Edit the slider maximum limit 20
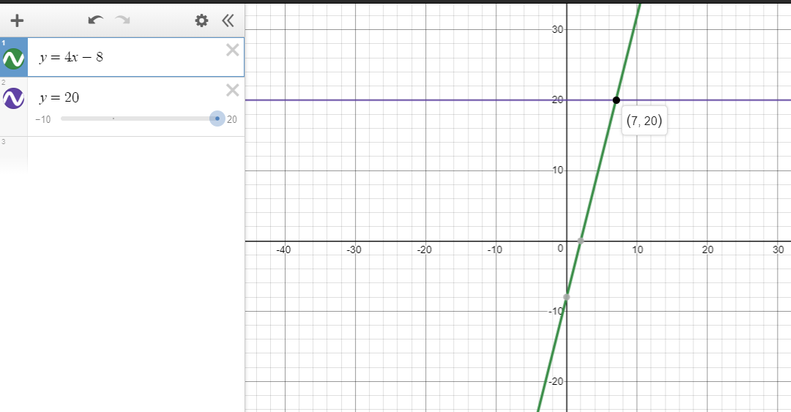 coord(232,119)
